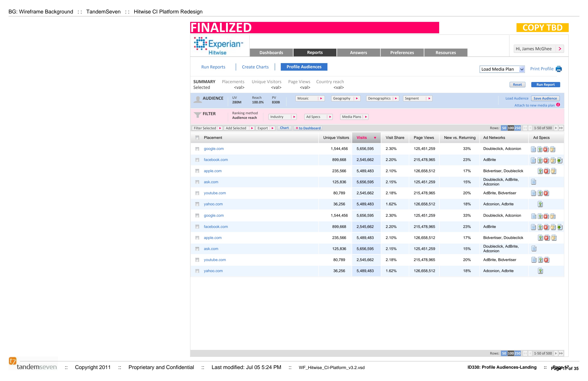Open the Filter Selected dropdown

[x=207, y=128]
